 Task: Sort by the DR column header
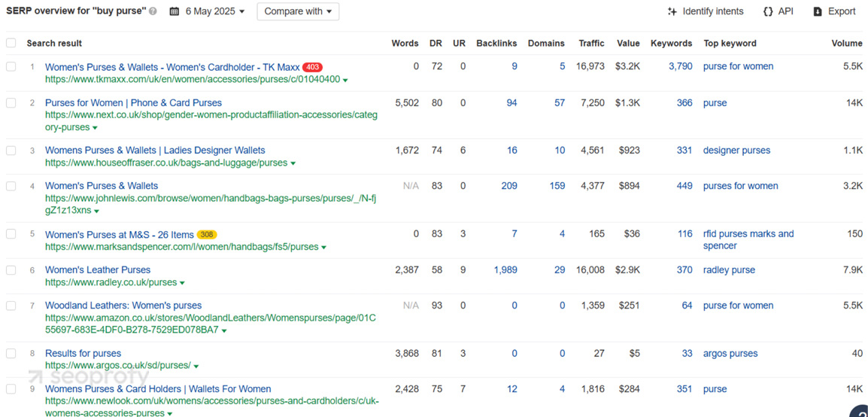pyautogui.click(x=436, y=43)
